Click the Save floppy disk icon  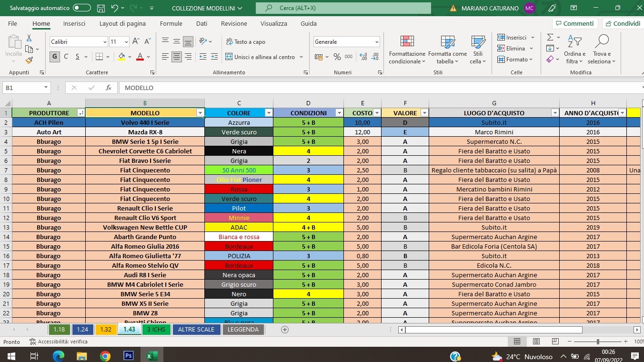pos(101,8)
